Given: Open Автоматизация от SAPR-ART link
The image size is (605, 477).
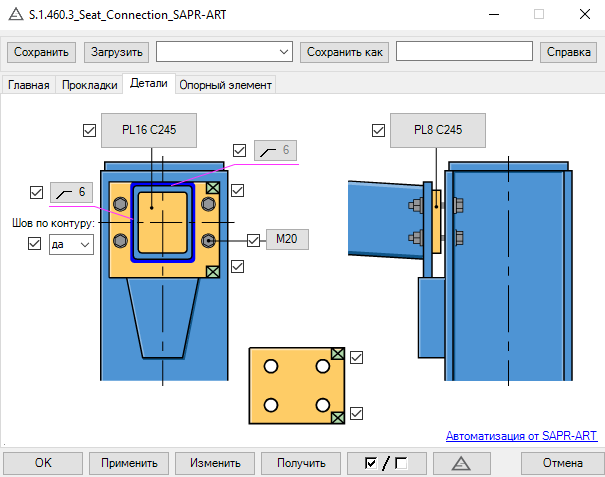Looking at the screenshot, I should (521, 436).
